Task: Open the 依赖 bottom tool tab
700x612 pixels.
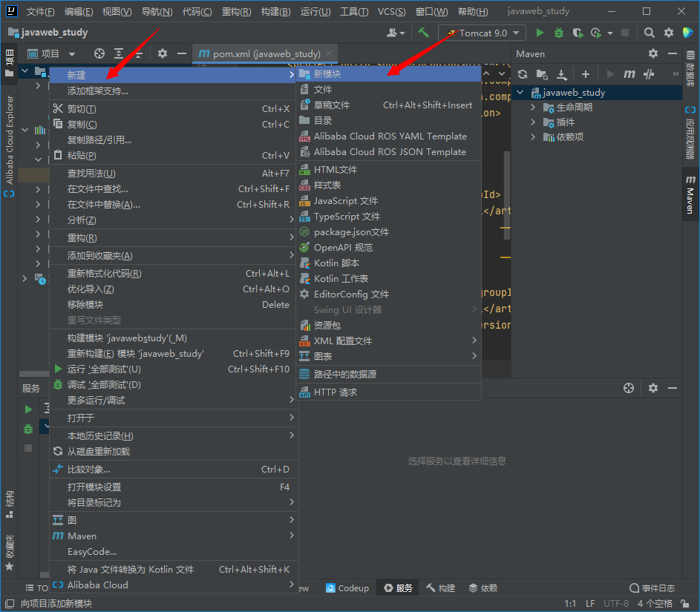Action: point(483,588)
